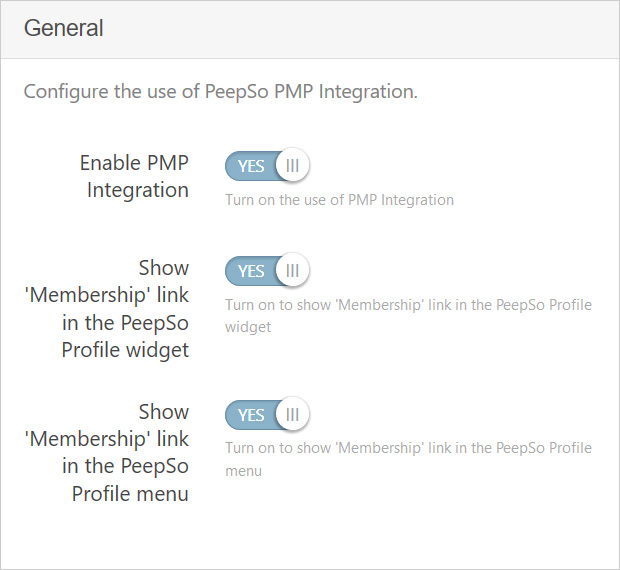The image size is (620, 570).
Task: Disable Membership link in Profile widget switch
Action: [x=267, y=271]
